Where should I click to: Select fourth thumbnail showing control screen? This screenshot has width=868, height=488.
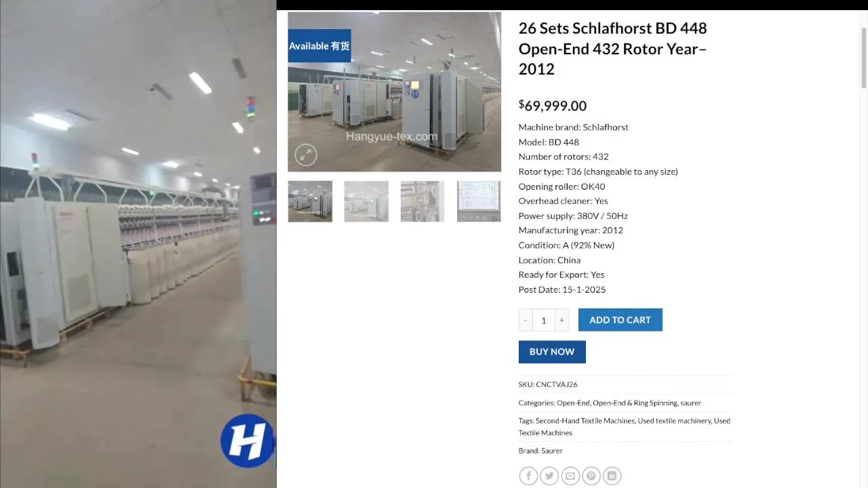479,201
